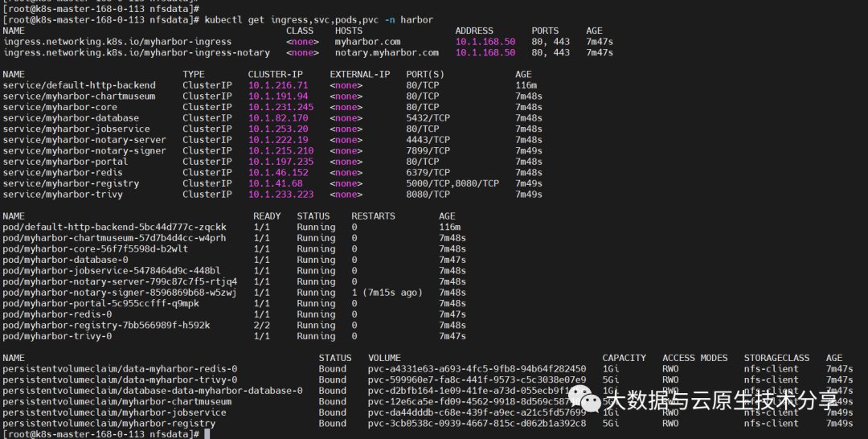This screenshot has height=439, width=868.
Task: Click port value 7899/TCP
Action: [428, 150]
